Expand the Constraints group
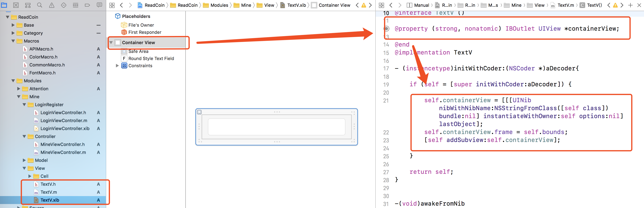This screenshot has height=208, width=644. pos(117,66)
